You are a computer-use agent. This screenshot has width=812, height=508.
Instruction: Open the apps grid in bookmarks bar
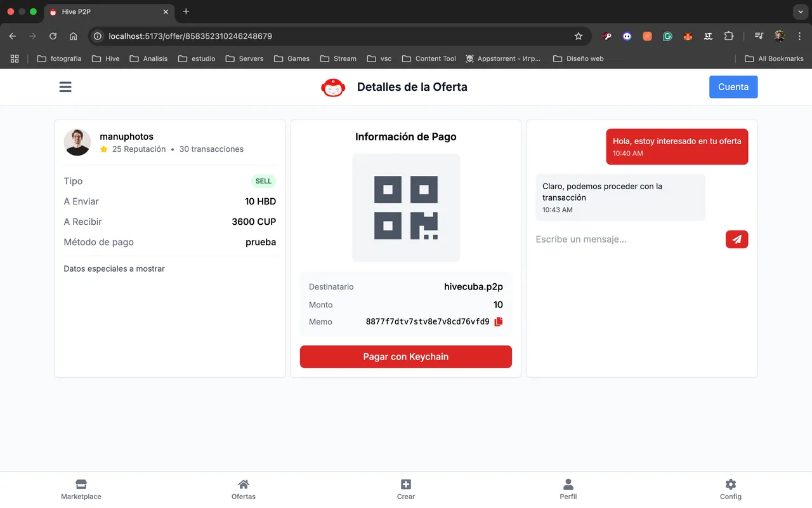(x=15, y=58)
